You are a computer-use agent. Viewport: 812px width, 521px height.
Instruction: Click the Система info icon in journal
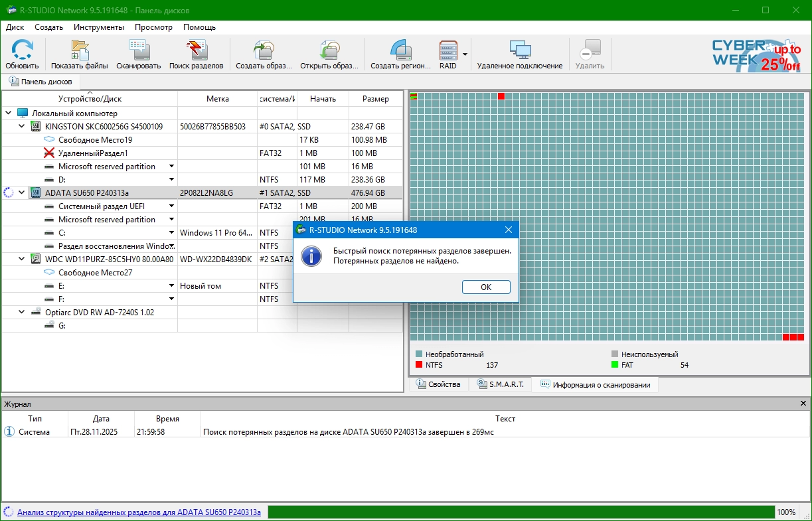[x=9, y=432]
